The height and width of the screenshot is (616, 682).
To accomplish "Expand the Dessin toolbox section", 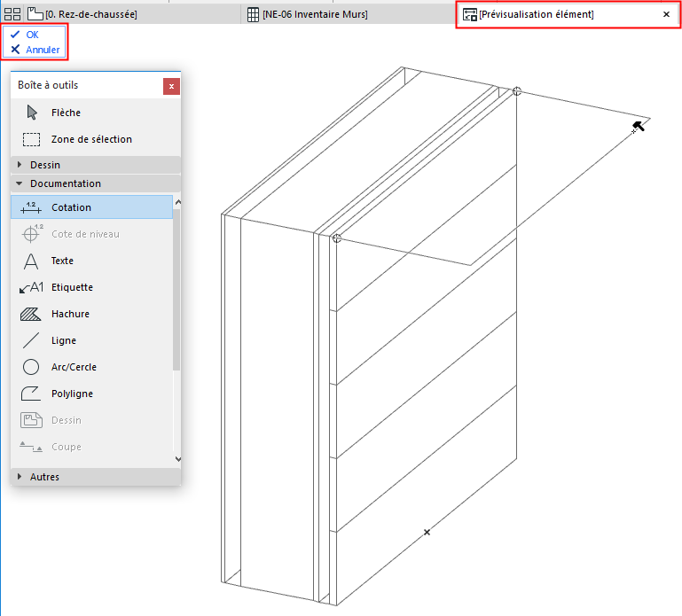I will [x=96, y=165].
